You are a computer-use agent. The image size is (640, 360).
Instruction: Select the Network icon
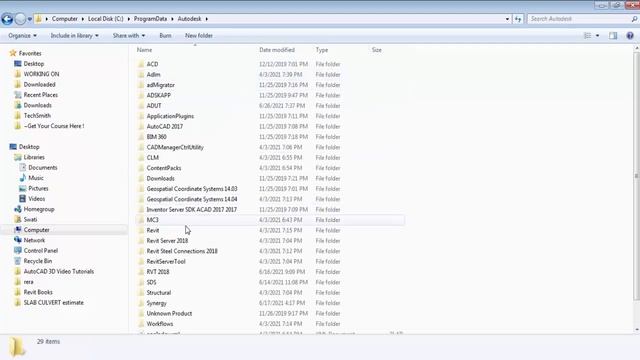click(18, 240)
